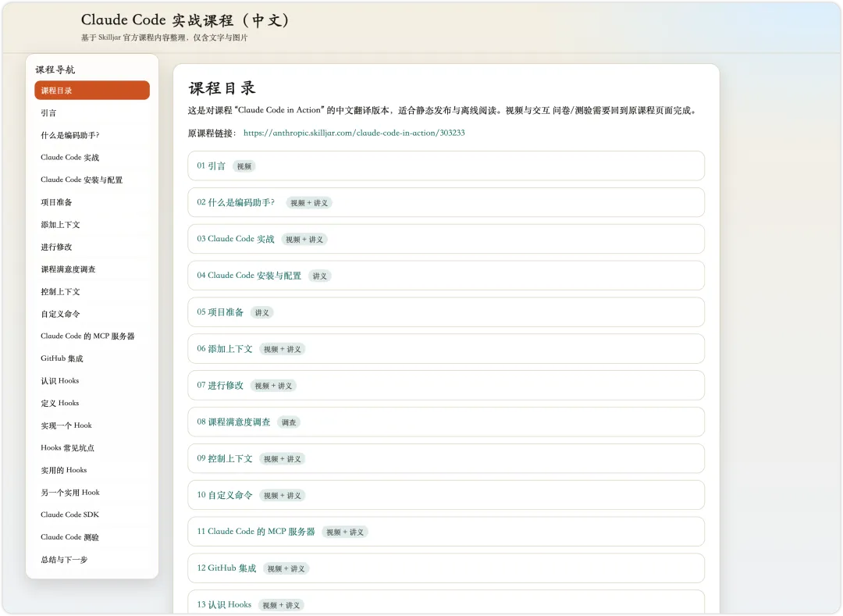
Task: Go to sidebar item 总结与下一步
Action: (92, 560)
